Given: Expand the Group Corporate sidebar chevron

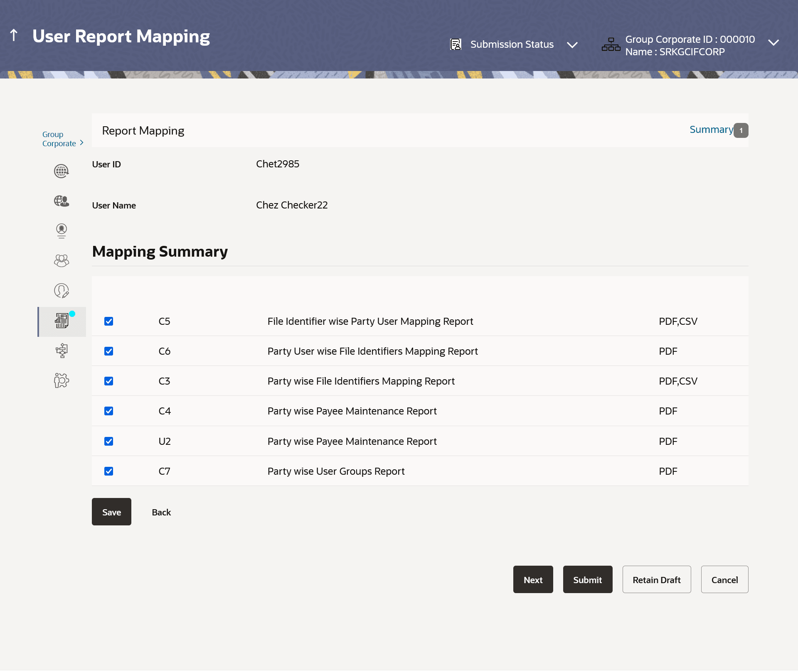Looking at the screenshot, I should (x=81, y=143).
